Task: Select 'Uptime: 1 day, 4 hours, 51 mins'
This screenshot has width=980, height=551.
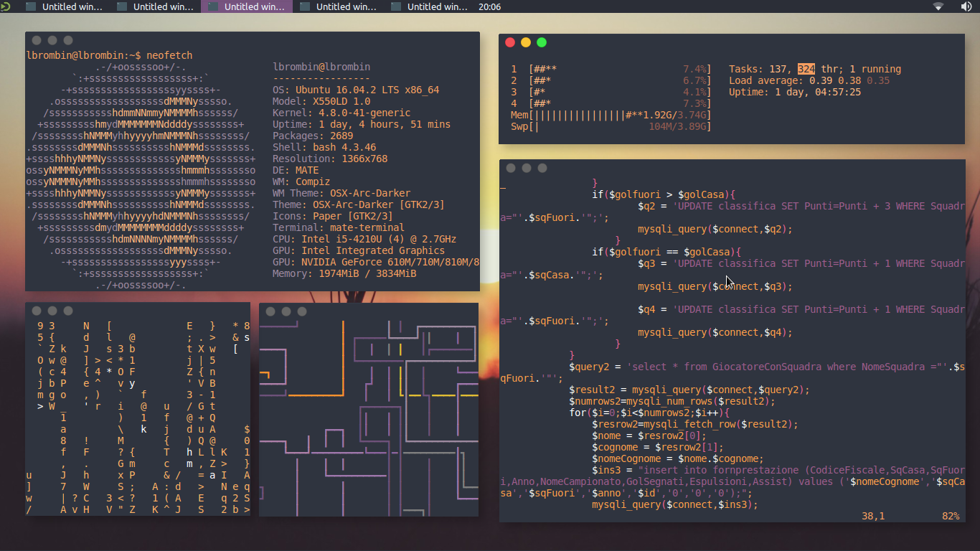Action: point(362,124)
